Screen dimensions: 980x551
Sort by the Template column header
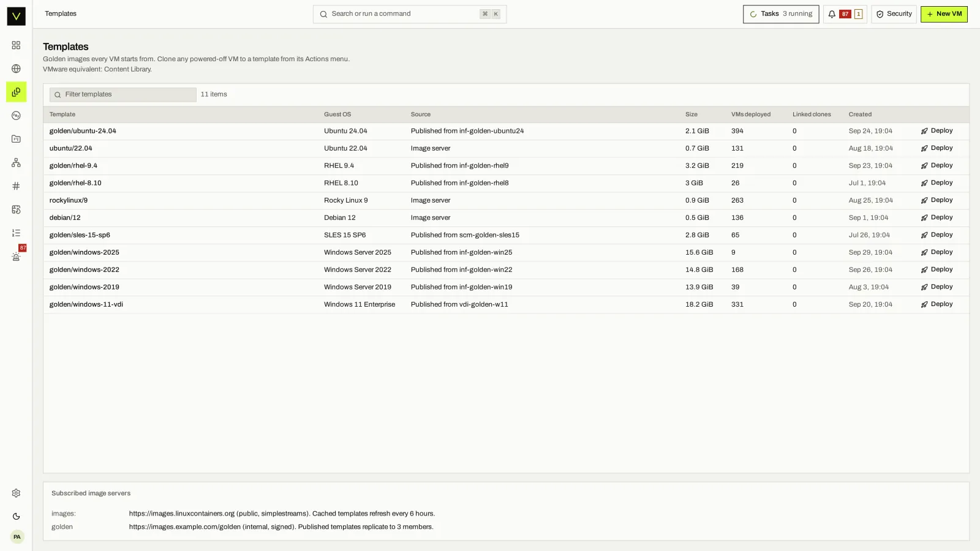(62, 114)
